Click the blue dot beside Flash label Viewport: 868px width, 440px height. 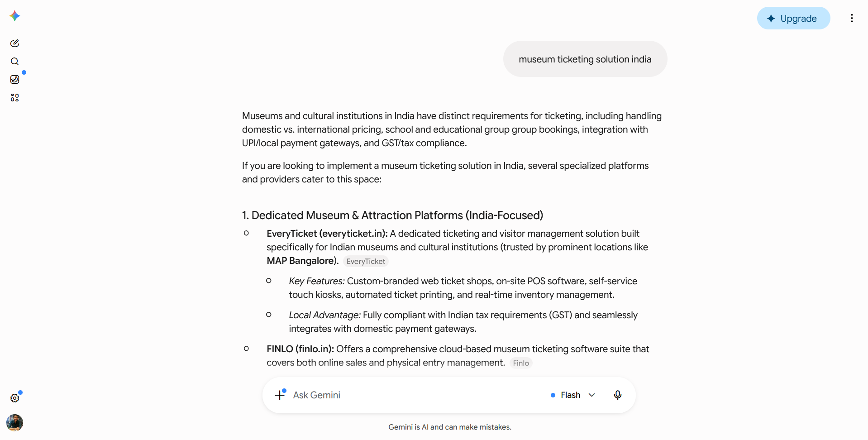coord(553,395)
